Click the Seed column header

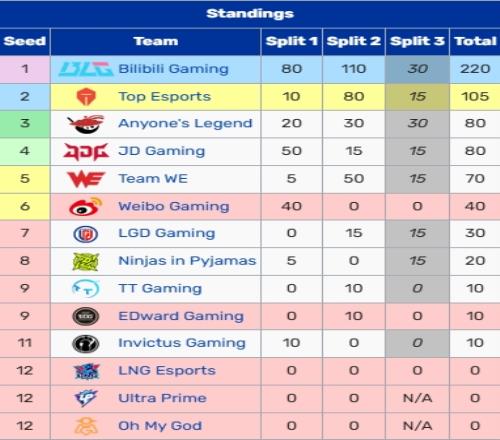coord(25,41)
